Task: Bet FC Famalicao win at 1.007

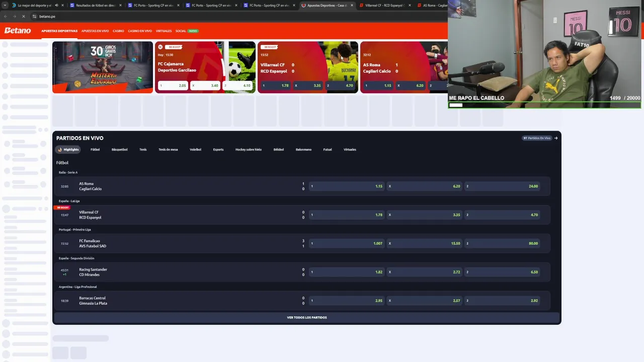Action: (x=347, y=243)
